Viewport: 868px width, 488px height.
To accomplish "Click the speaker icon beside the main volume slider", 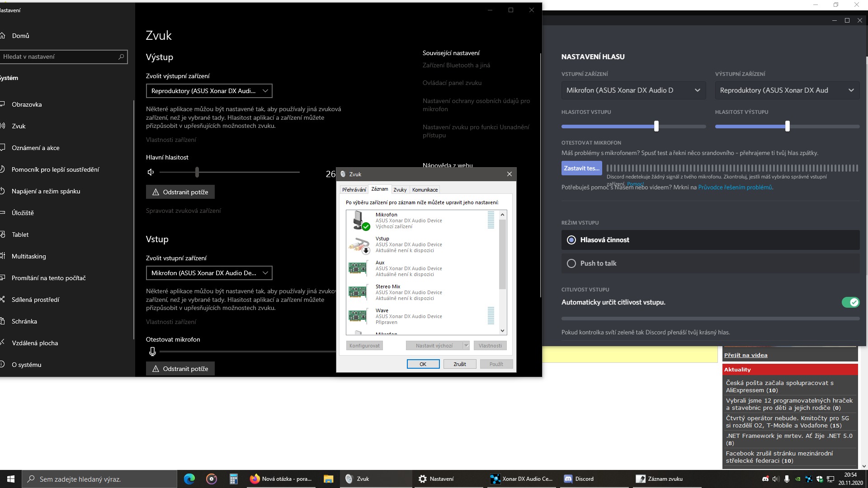I will tap(151, 172).
